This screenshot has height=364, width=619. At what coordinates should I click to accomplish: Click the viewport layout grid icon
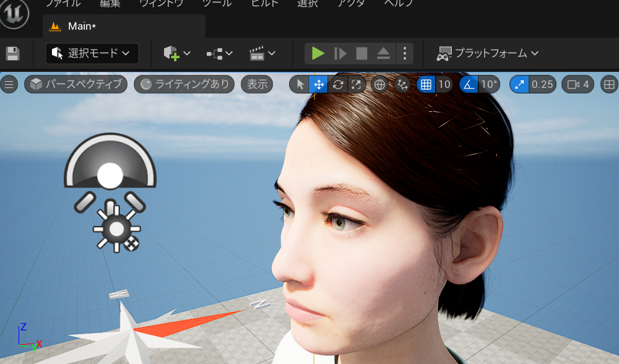pos(609,84)
